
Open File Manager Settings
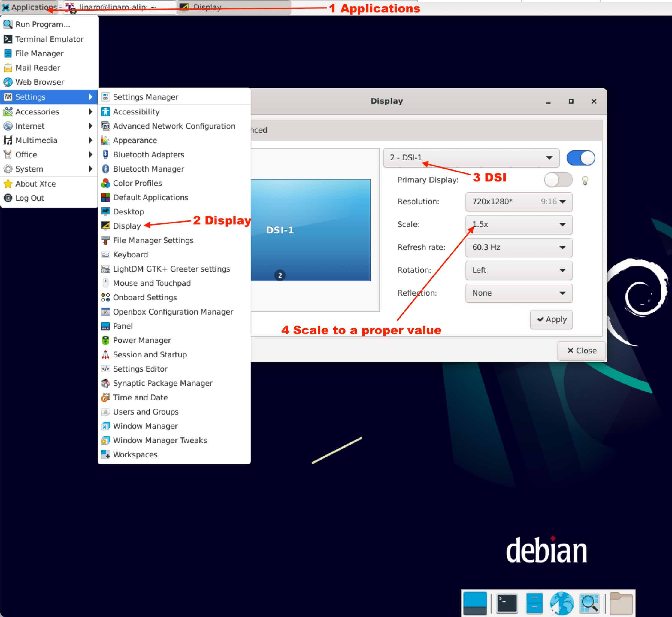[x=174, y=240]
